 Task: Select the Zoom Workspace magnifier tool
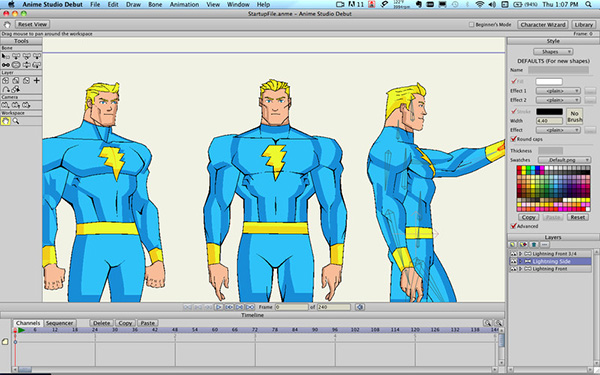16,121
